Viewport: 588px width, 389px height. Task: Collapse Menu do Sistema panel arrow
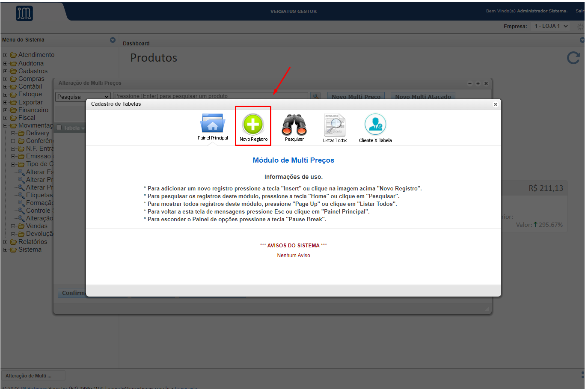[113, 40]
